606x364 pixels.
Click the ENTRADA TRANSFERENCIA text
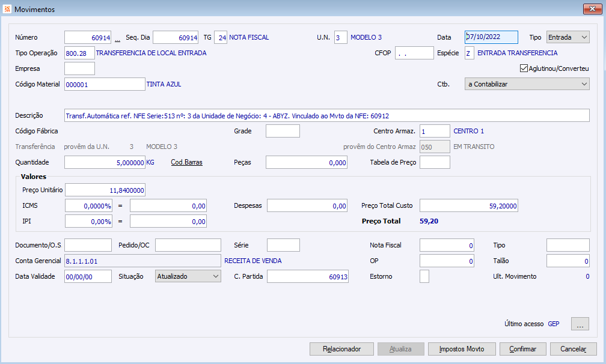(x=517, y=53)
